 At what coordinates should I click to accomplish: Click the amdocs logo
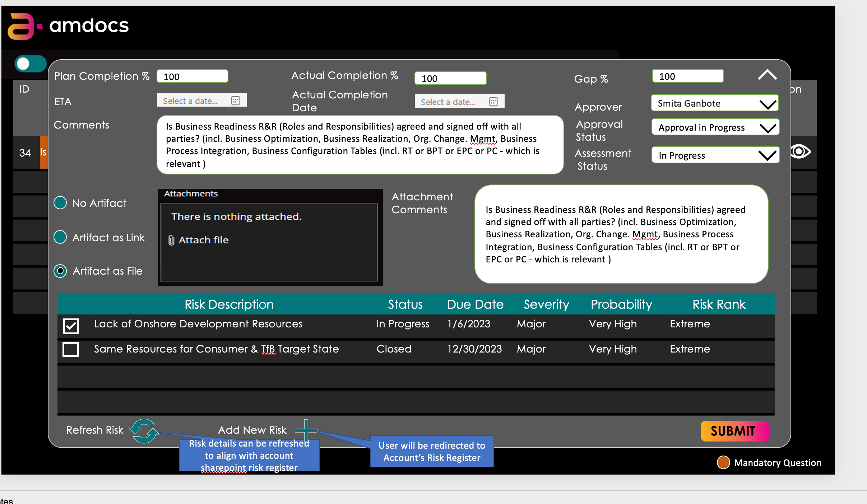68,26
